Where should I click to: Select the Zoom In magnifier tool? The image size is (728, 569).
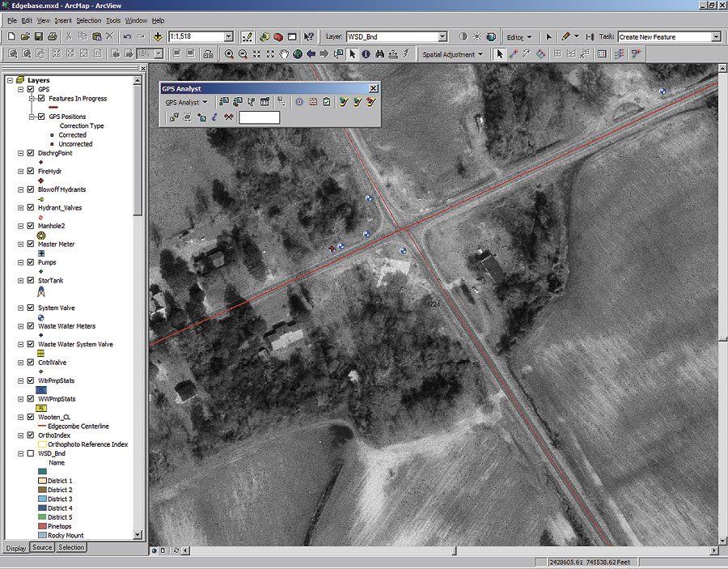(229, 54)
